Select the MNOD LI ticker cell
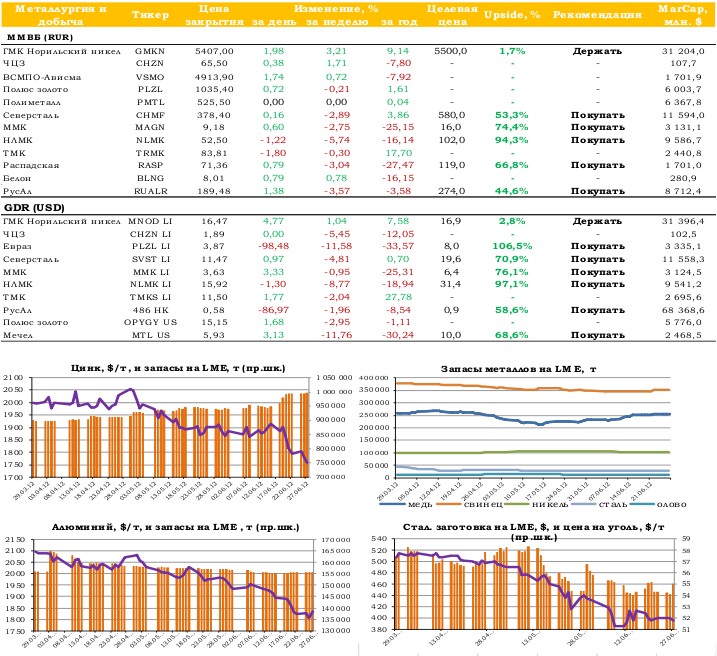The width and height of the screenshot is (717, 656). point(150,221)
